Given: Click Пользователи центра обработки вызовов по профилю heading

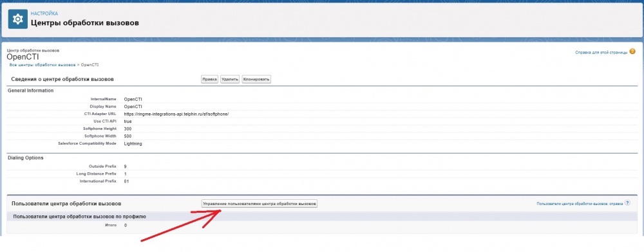Looking at the screenshot, I should [x=80, y=217].
